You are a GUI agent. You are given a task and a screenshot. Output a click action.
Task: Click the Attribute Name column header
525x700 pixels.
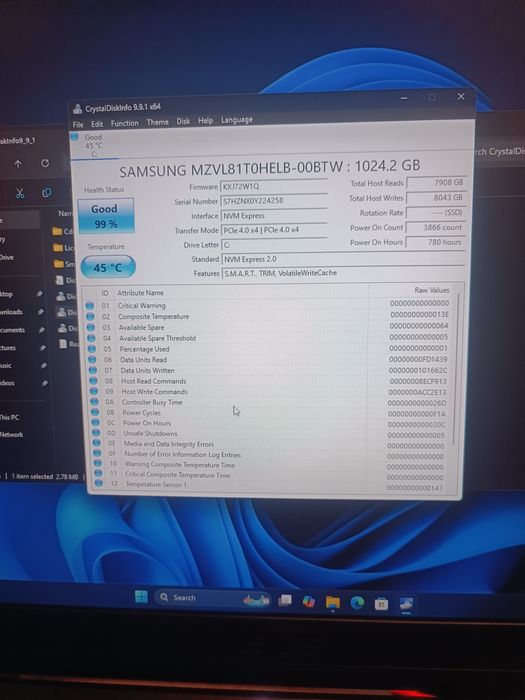click(x=140, y=293)
